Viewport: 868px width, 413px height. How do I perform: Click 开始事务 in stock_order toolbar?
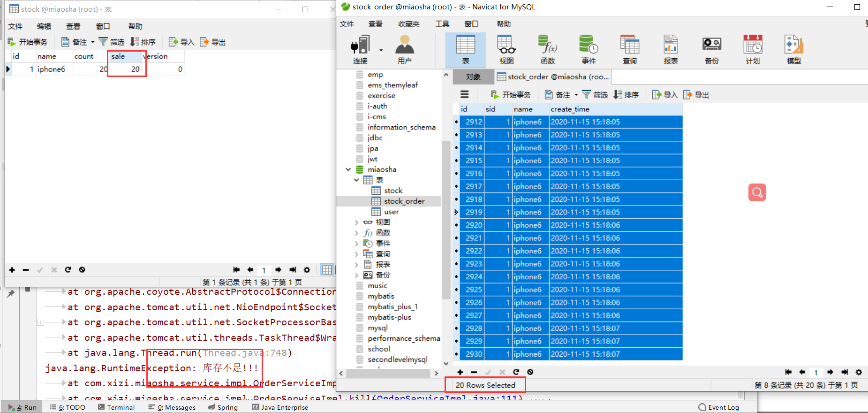(x=510, y=95)
